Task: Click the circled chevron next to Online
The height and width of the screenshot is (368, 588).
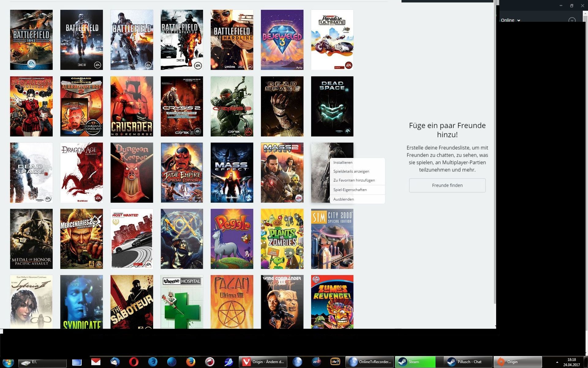Action: pos(571,20)
